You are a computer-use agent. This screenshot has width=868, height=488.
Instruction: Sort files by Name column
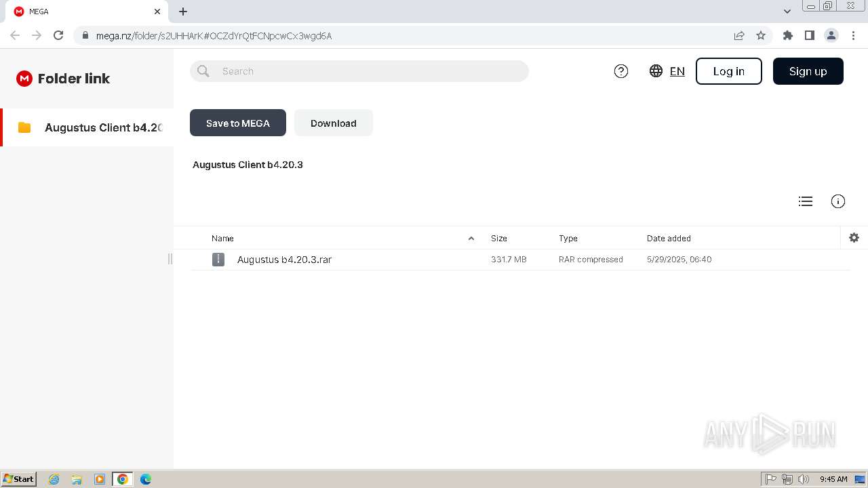coord(222,239)
